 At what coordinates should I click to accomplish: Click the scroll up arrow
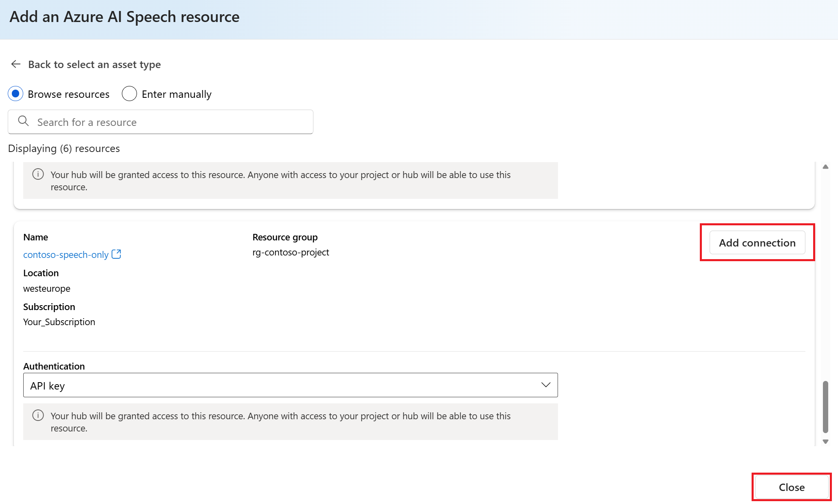point(825,167)
